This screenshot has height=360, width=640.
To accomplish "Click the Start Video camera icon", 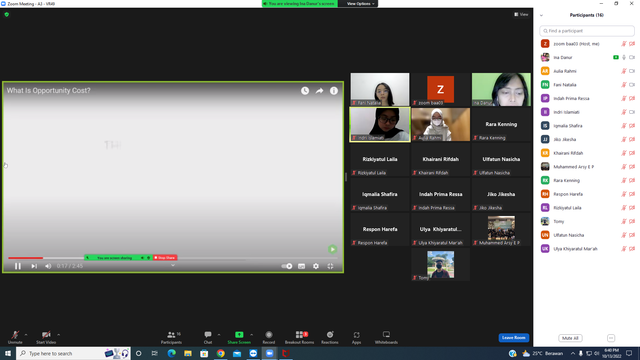I will tap(46, 335).
